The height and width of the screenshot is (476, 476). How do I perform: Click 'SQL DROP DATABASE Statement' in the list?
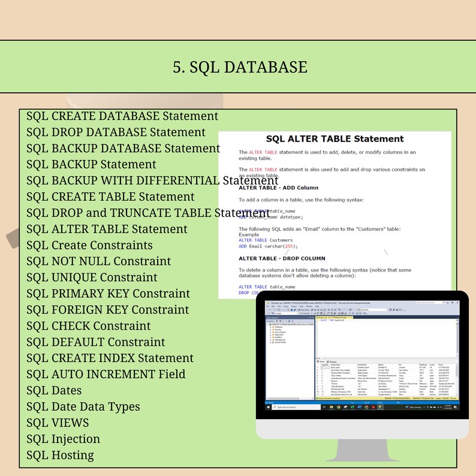[116, 132]
